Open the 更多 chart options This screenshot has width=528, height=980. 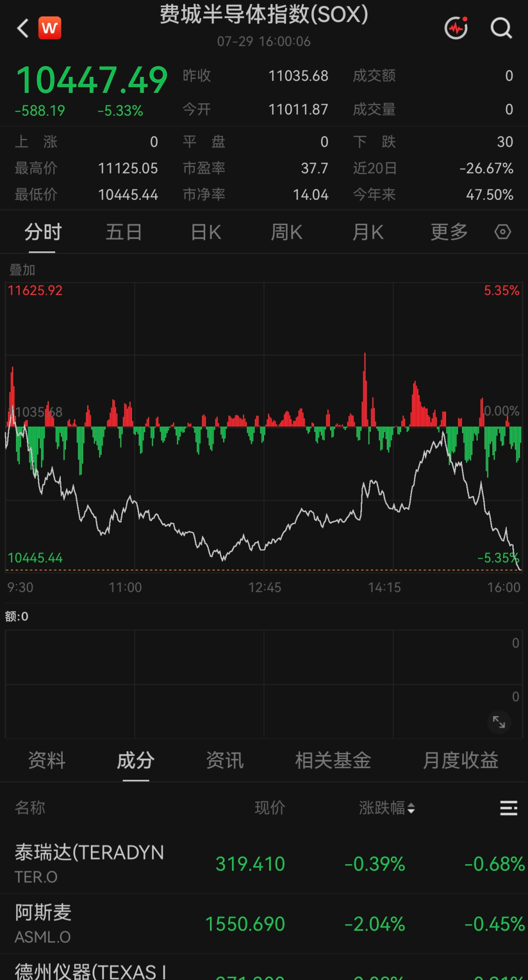pyautogui.click(x=449, y=232)
